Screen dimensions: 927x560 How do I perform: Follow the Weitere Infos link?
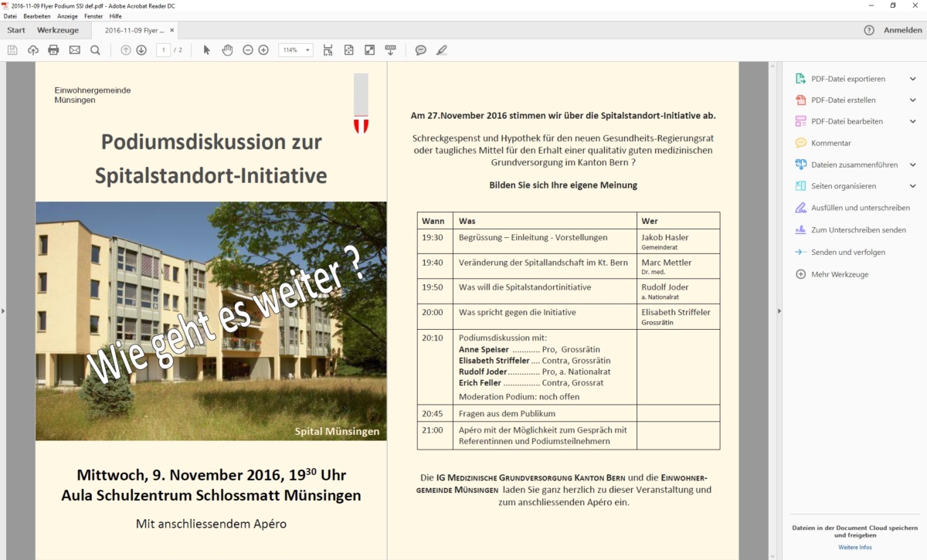pos(855,547)
